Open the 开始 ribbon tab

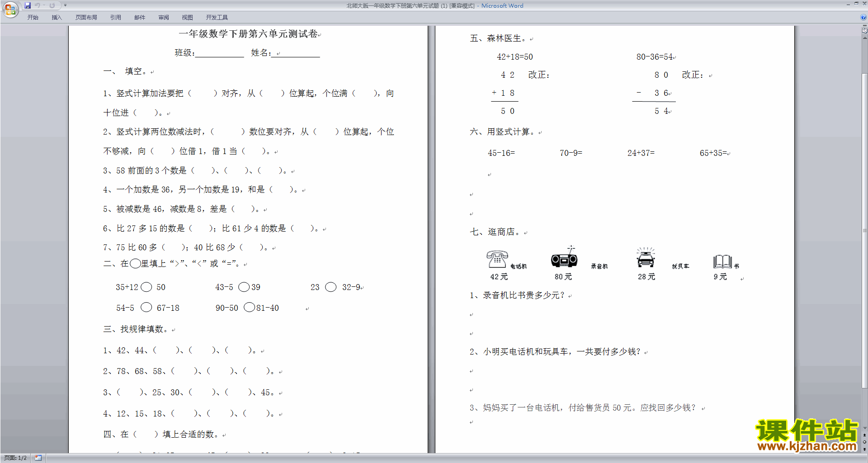[x=33, y=17]
